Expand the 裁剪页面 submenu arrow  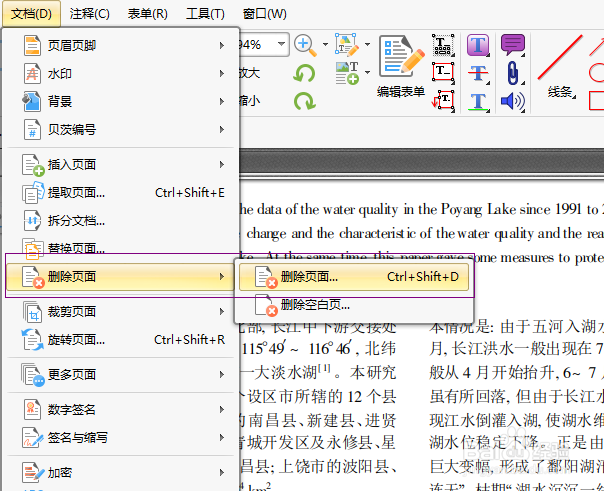coord(222,312)
